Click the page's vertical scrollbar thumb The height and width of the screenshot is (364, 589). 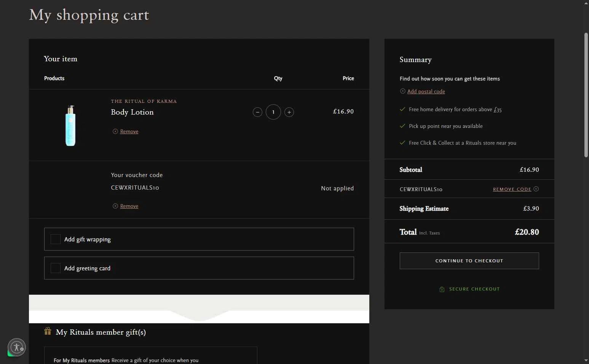pos(586,95)
